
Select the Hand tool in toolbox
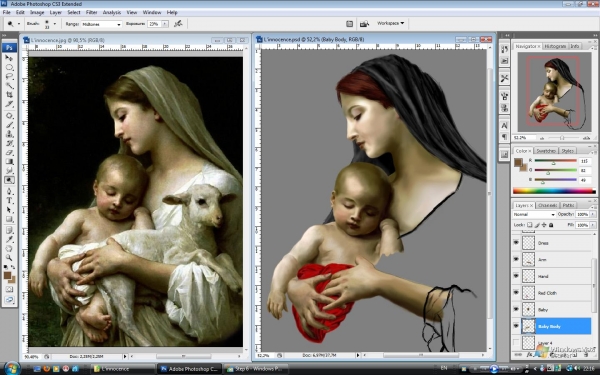[9, 249]
